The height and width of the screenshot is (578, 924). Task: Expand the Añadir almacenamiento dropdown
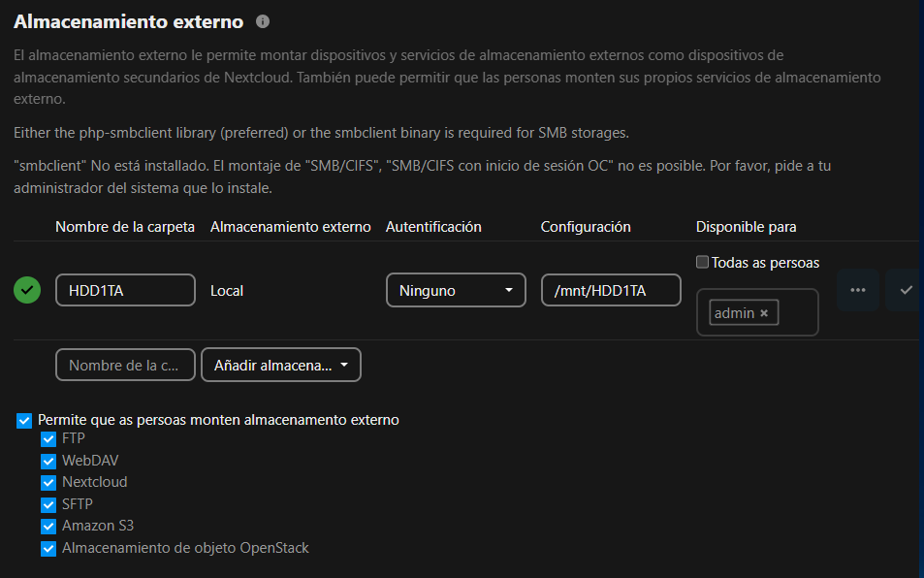pos(280,365)
